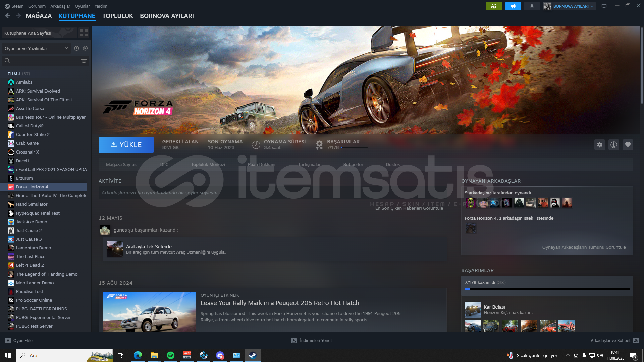This screenshot has height=362, width=644.
Task: Click the Windows Start button
Action: 8,355
